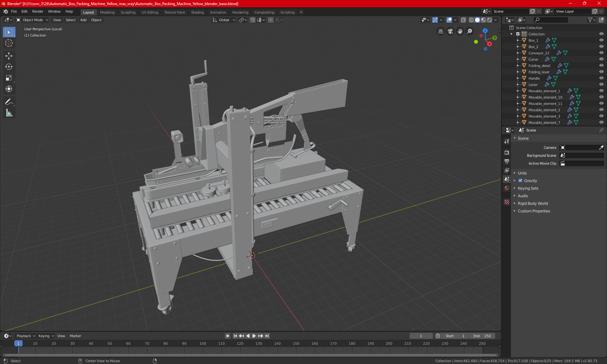Expand the Rigid Body World panel
Image resolution: width=607 pixels, height=364 pixels.
[533, 203]
